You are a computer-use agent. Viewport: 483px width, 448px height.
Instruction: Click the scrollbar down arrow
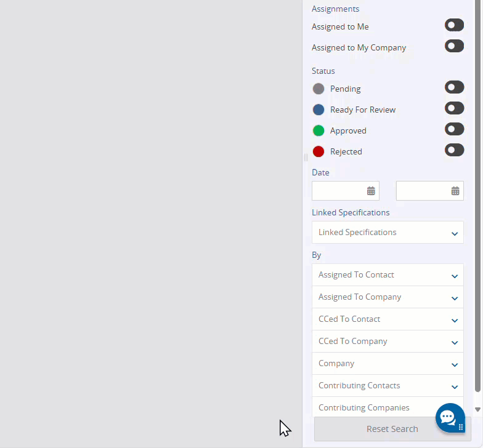(477, 409)
